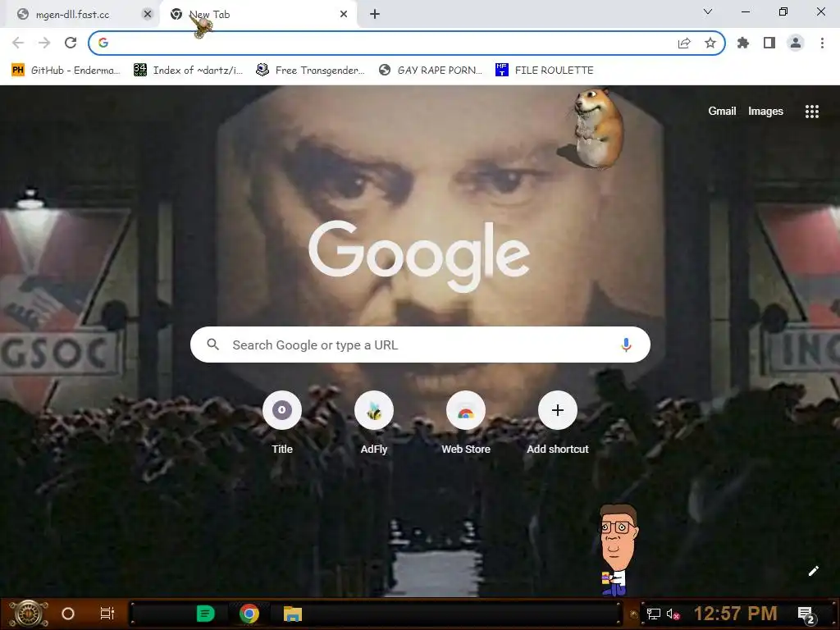Open taskbar search circle icon

click(68, 614)
